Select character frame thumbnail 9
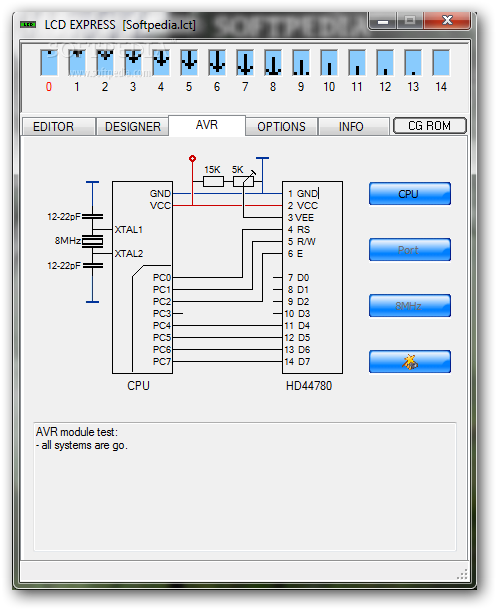The image size is (497, 610). pos(301,62)
